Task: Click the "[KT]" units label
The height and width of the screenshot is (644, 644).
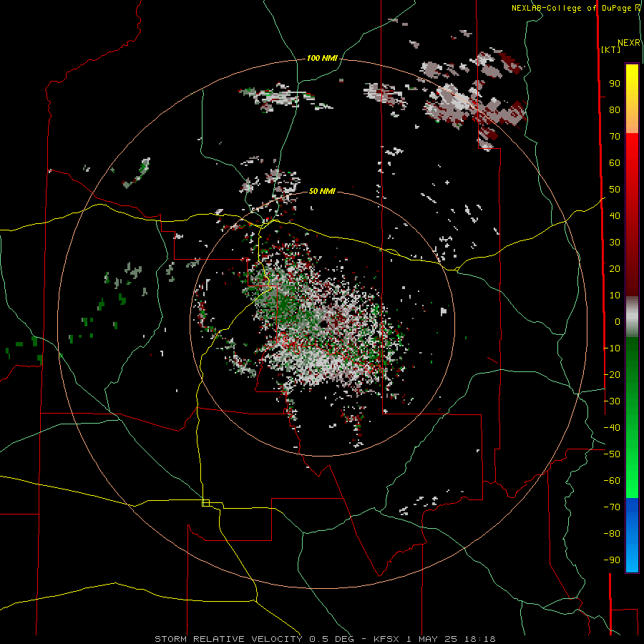Action: click(x=611, y=49)
